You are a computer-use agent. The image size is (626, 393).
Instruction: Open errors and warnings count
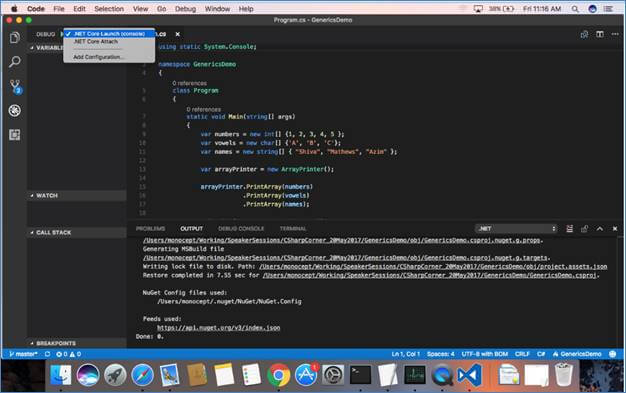(x=68, y=354)
